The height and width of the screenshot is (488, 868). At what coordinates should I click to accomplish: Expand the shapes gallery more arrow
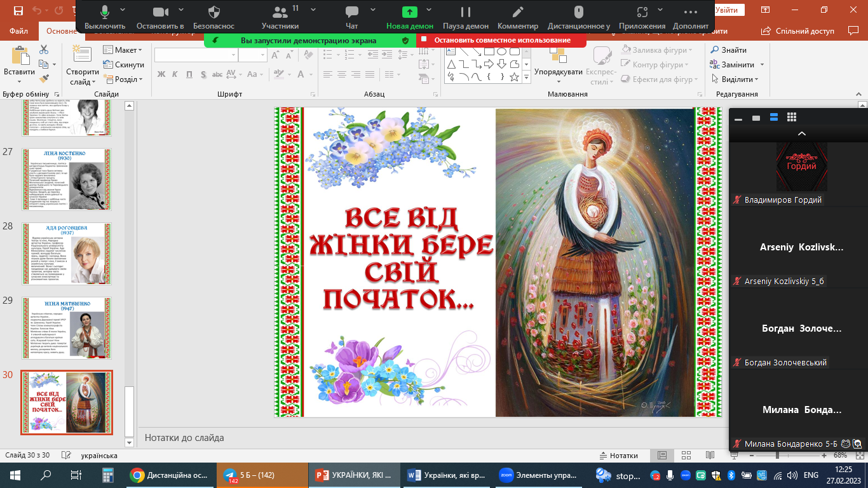526,77
